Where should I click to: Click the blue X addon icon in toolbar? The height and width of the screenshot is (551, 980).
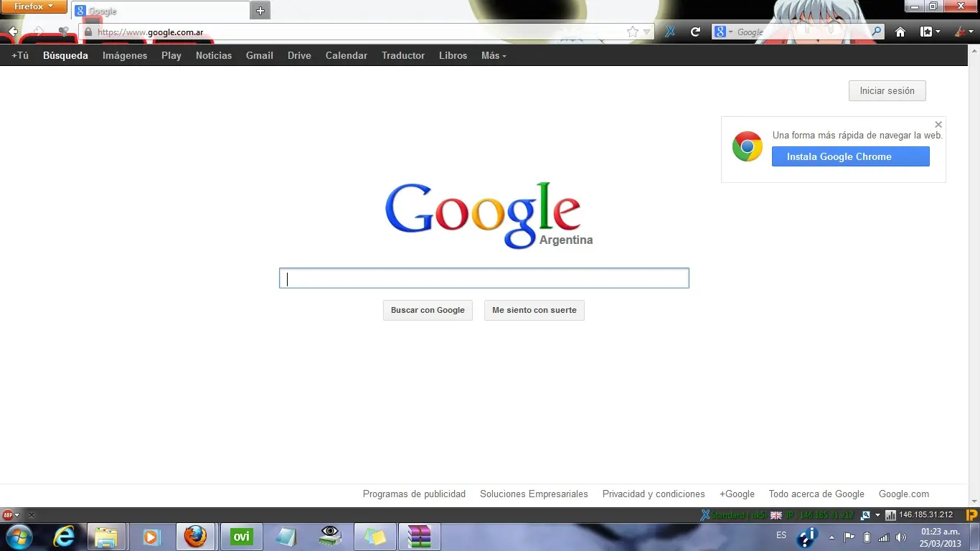click(x=669, y=32)
